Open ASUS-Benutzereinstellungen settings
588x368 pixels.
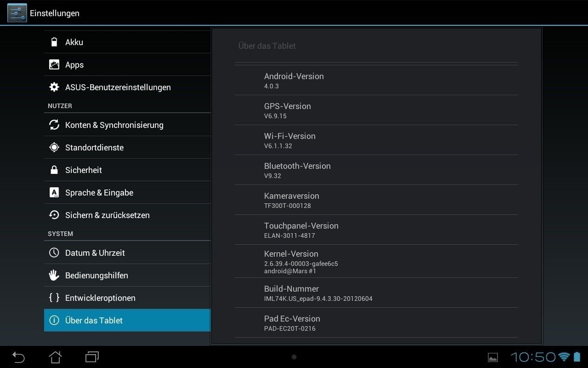tap(127, 87)
